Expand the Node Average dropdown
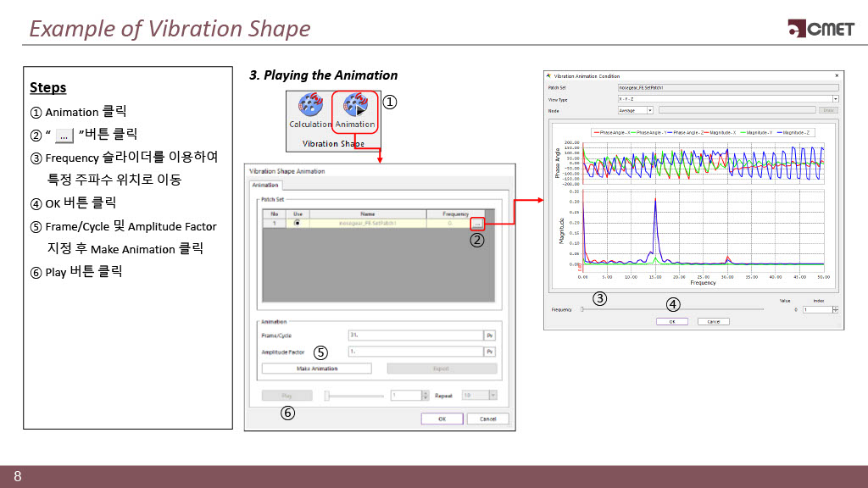The height and width of the screenshot is (488, 868). pos(650,110)
